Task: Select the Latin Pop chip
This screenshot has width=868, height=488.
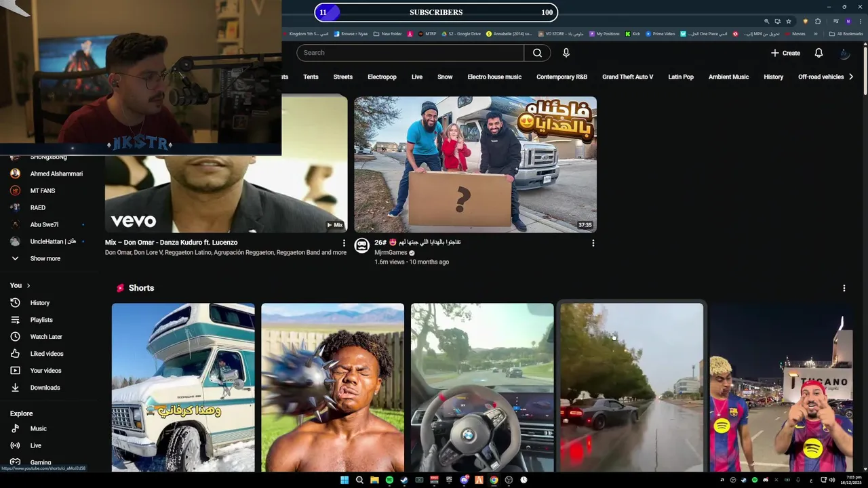Action: [681, 77]
